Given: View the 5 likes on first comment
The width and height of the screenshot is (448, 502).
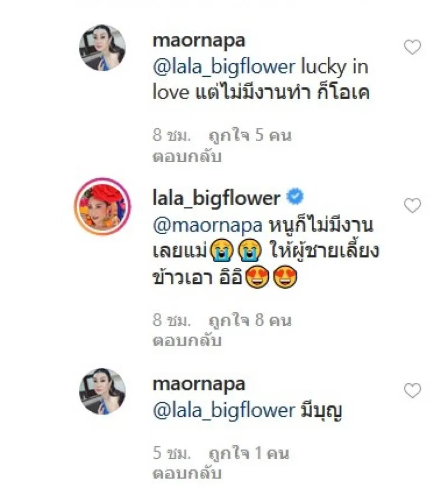Looking at the screenshot, I should pyautogui.click(x=250, y=136).
